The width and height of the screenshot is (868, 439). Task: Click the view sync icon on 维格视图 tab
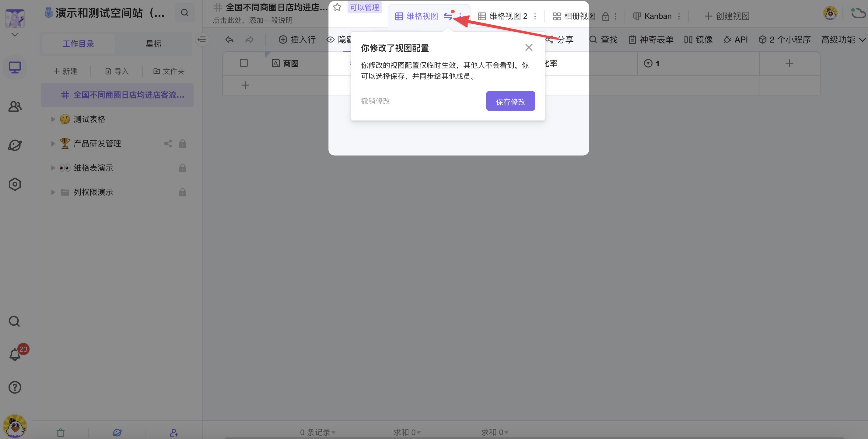click(x=448, y=16)
